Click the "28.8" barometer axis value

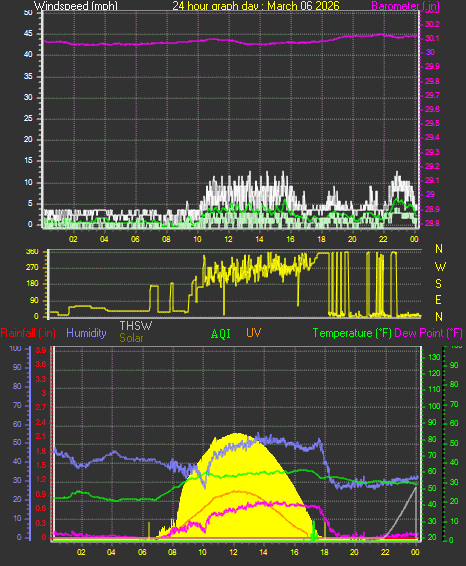click(x=432, y=223)
